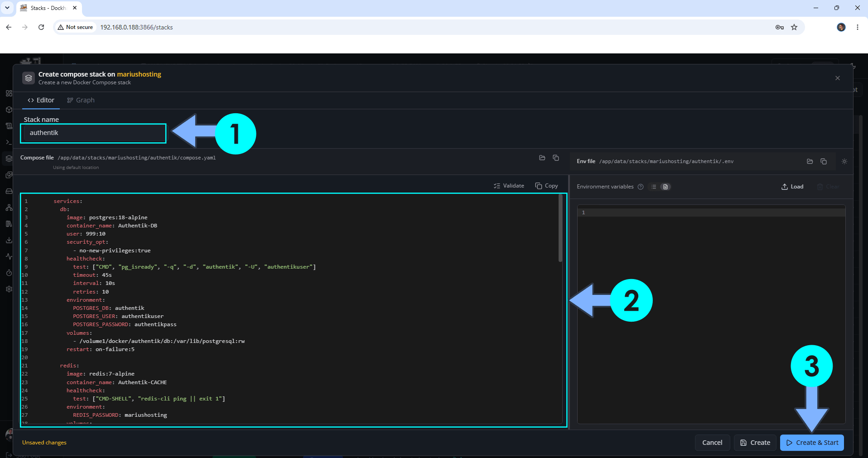Browse for the compose file location
Screen dimensions: 868x458
542,158
